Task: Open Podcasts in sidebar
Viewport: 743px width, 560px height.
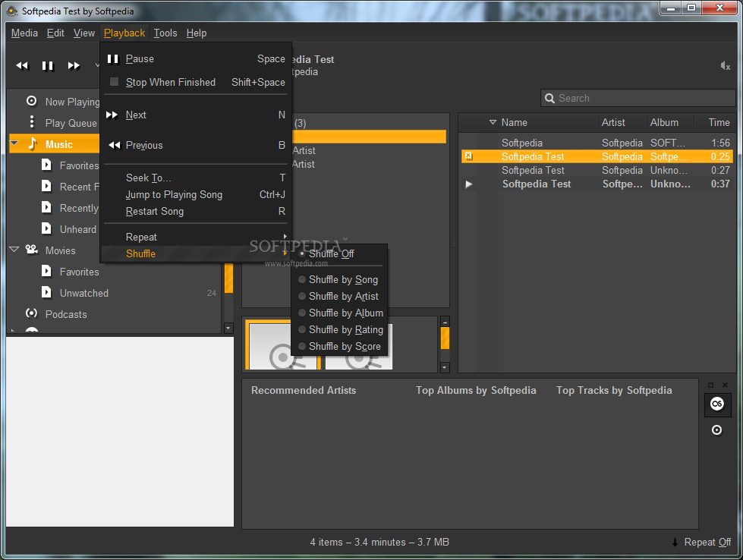Action: click(66, 314)
